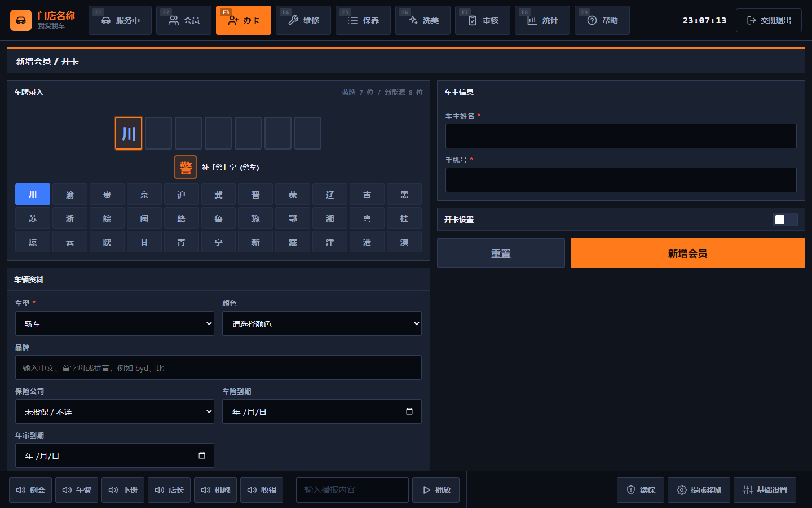This screenshot has width=812, height=508.
Task: Toggle the 开卡设置 switch
Action: pos(785,220)
